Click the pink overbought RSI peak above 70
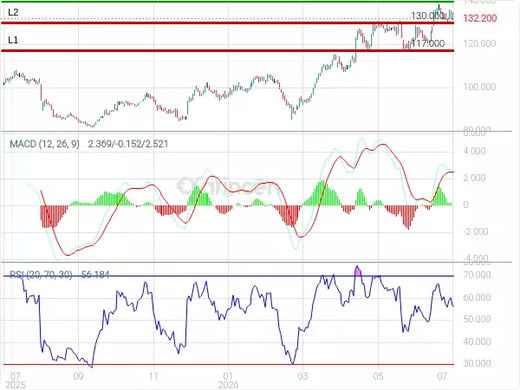520x390 pixels. [358, 271]
